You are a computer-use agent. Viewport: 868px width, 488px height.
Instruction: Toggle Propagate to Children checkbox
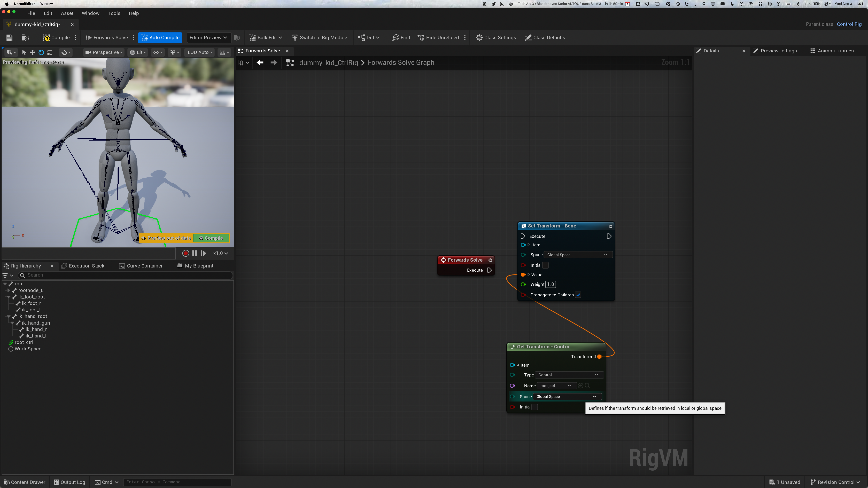coord(578,295)
